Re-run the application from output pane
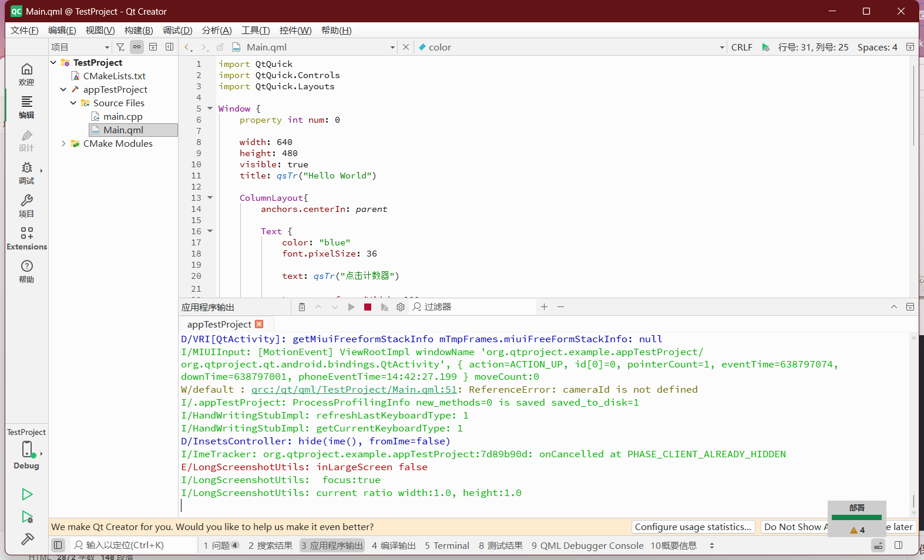 click(351, 307)
